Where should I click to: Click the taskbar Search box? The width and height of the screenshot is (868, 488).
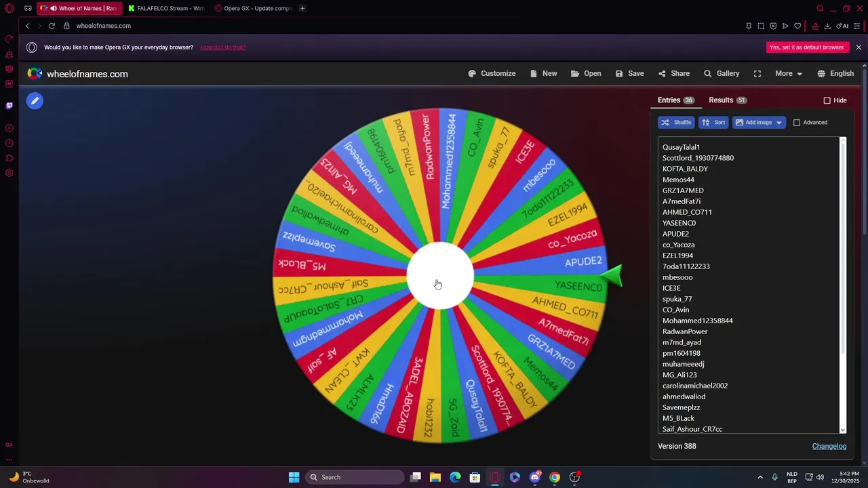[354, 477]
